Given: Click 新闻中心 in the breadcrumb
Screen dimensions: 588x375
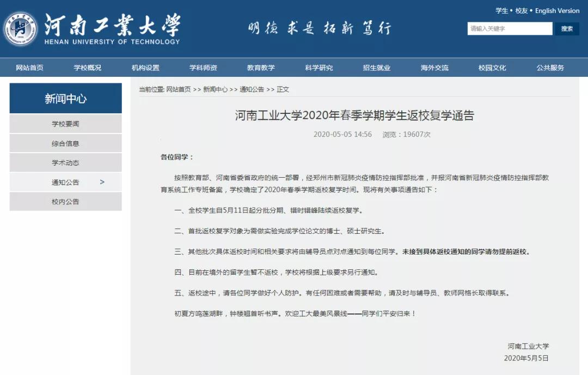Looking at the screenshot, I should pos(215,89).
